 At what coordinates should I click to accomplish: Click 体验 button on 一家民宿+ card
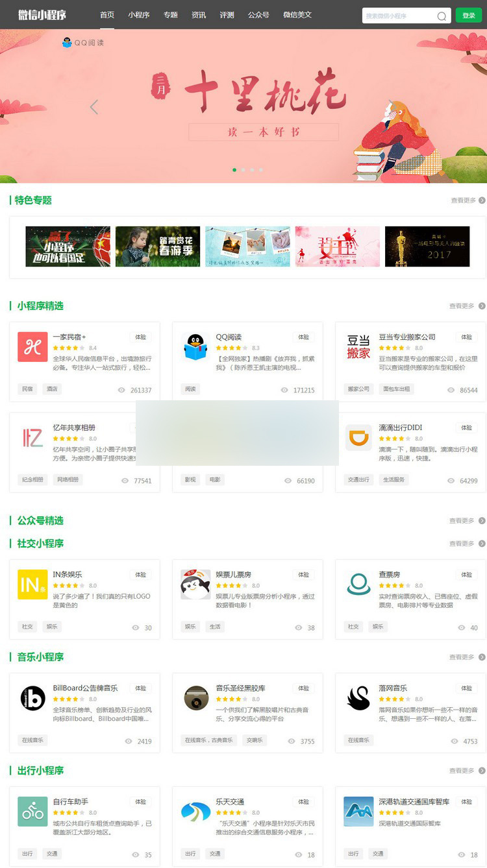pyautogui.click(x=140, y=337)
